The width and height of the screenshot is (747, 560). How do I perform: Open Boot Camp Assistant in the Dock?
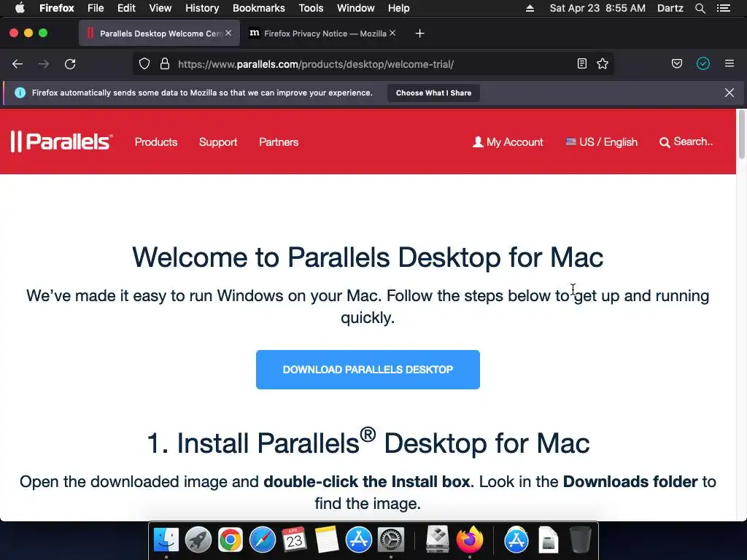[x=438, y=540]
